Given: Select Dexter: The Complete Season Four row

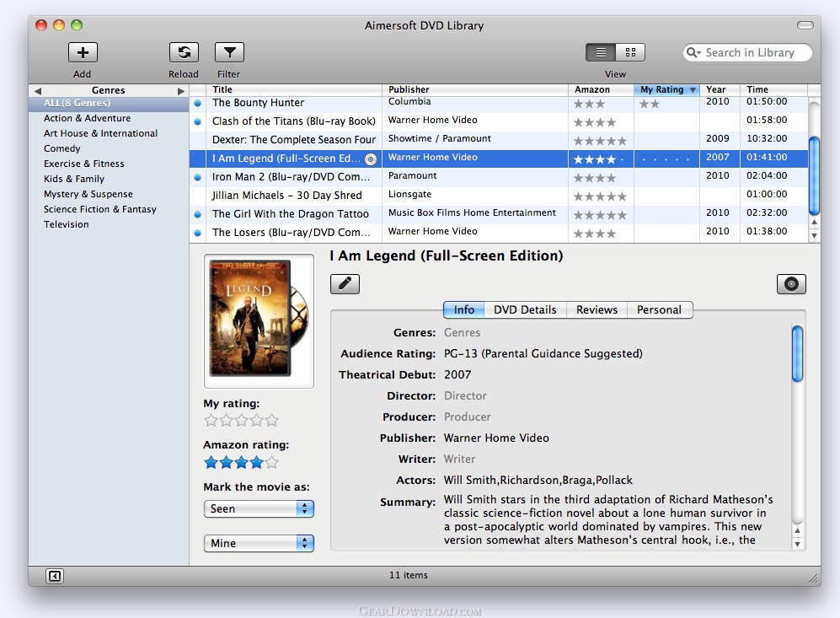Looking at the screenshot, I should [x=499, y=140].
